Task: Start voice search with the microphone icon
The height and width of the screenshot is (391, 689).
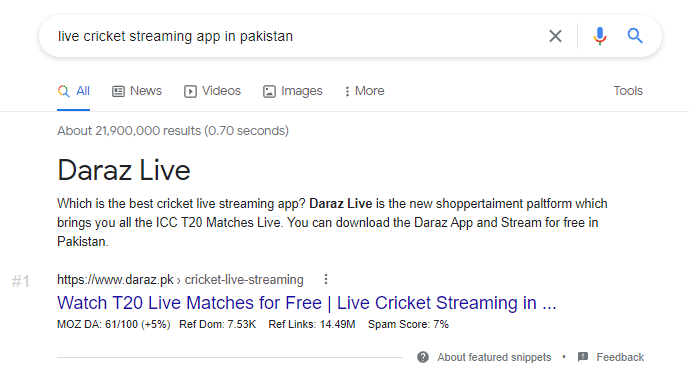Action: click(x=600, y=36)
